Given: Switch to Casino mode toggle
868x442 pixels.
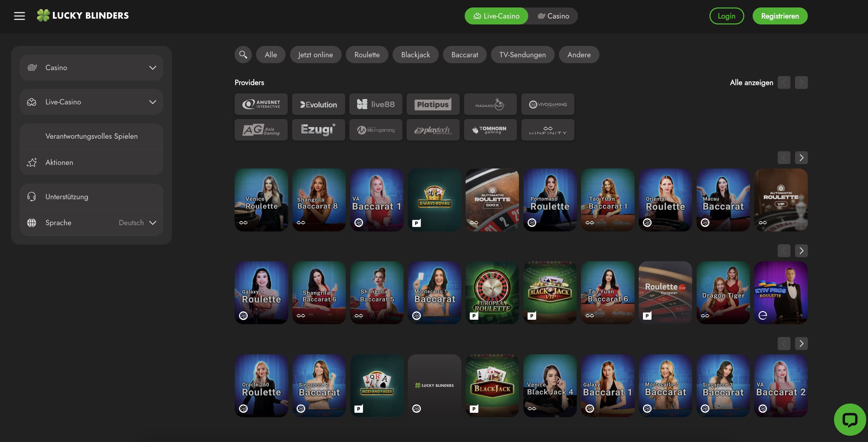Looking at the screenshot, I should click(x=553, y=16).
